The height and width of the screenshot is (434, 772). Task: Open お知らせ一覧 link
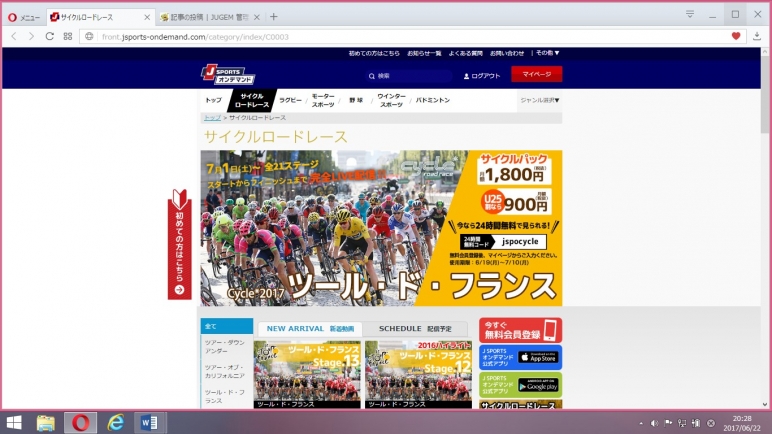(x=424, y=53)
